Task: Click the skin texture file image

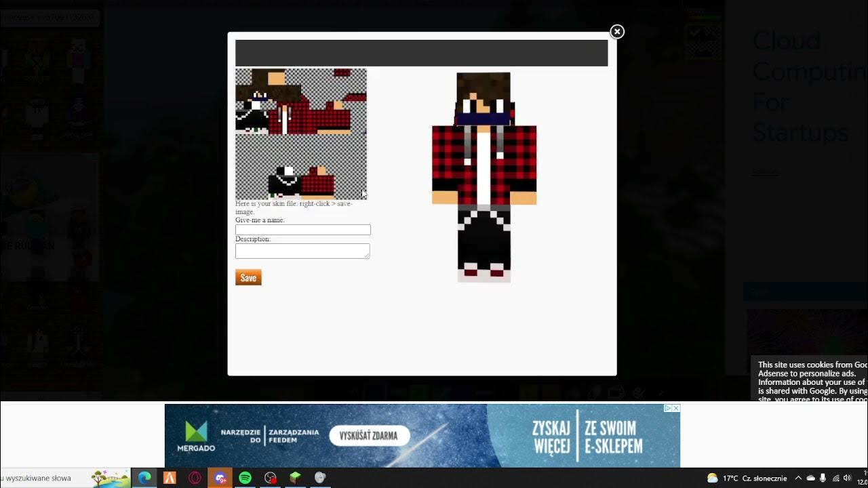Action: (x=301, y=134)
